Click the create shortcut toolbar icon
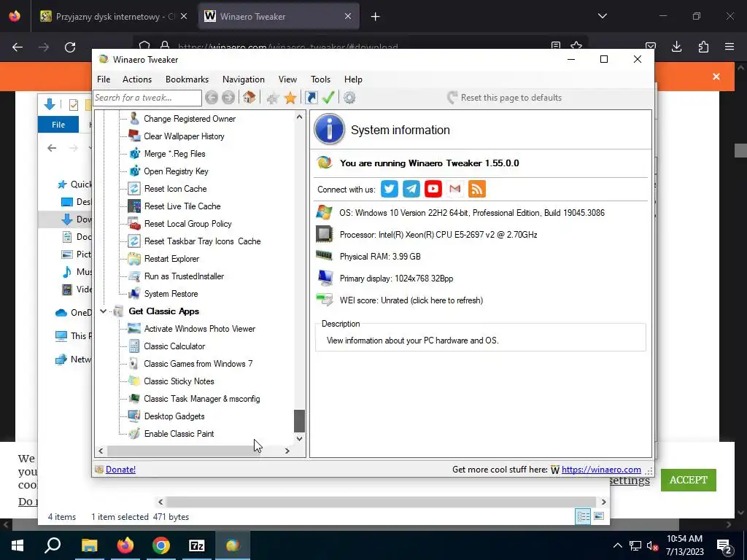This screenshot has width=747, height=560. [311, 98]
